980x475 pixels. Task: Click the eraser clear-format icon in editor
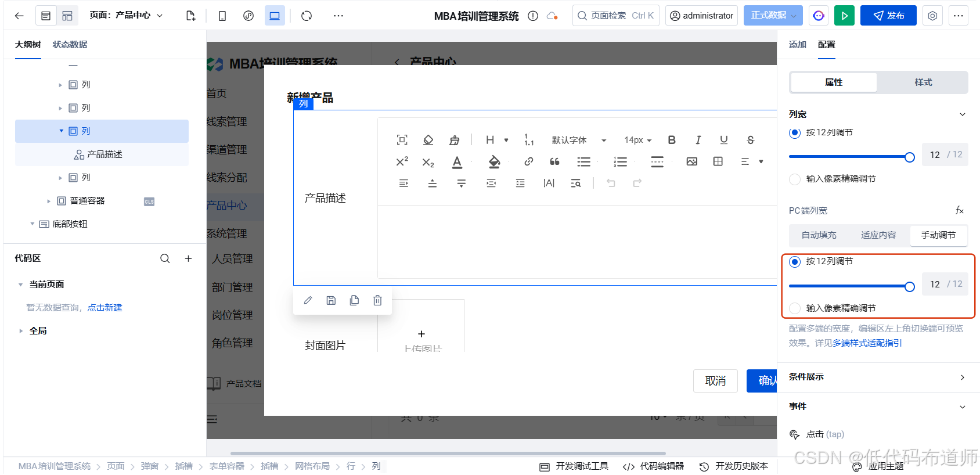[x=428, y=140]
